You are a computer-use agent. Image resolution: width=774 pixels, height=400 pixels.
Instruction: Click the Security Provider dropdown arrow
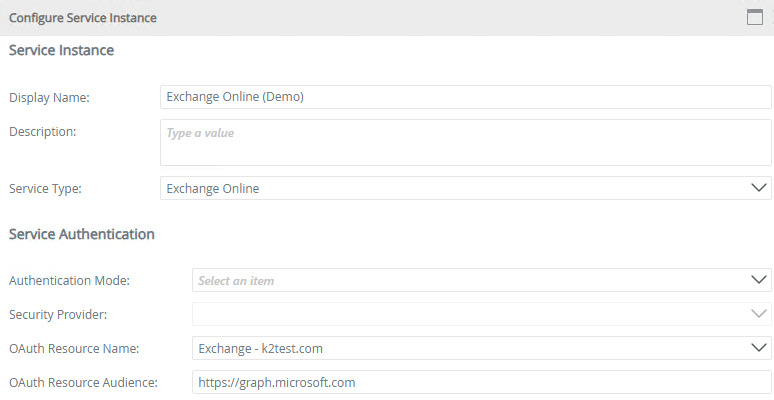coord(757,314)
